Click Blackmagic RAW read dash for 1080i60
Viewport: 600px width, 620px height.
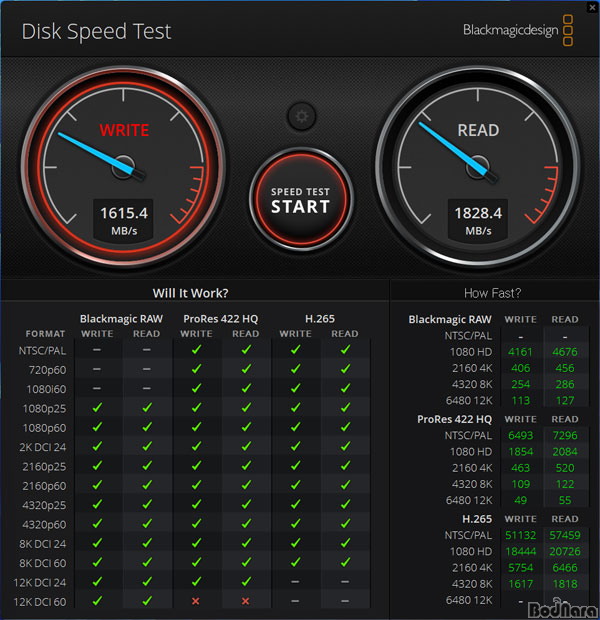click(x=146, y=388)
